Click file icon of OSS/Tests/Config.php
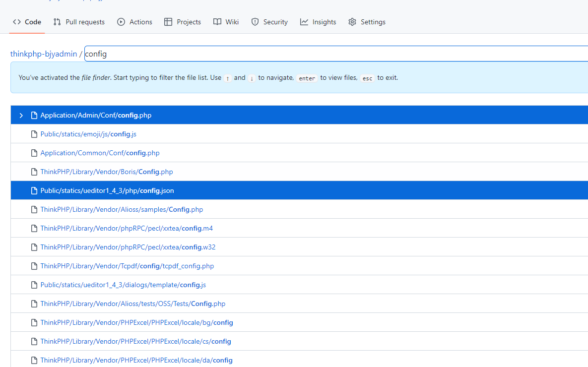 click(x=34, y=304)
